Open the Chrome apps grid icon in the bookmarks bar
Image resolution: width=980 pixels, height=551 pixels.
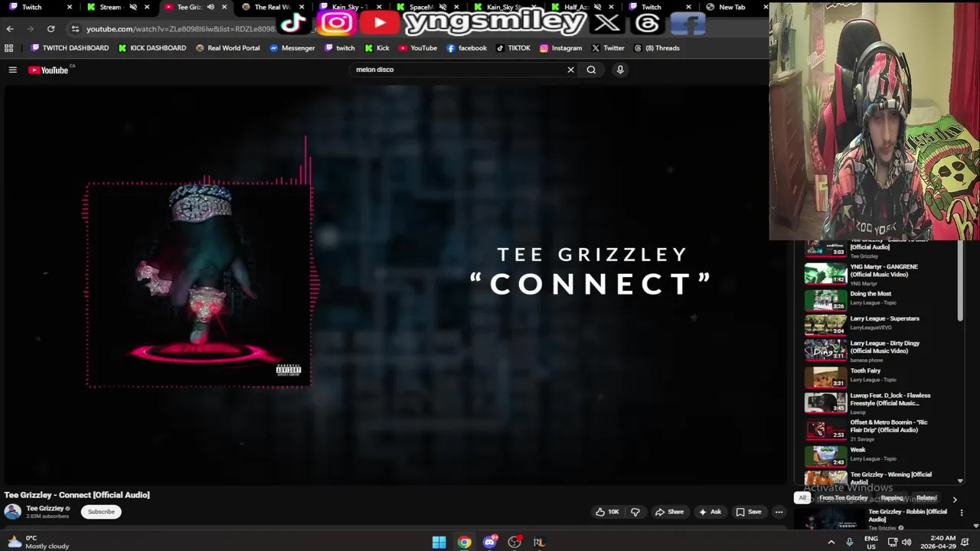(x=8, y=48)
